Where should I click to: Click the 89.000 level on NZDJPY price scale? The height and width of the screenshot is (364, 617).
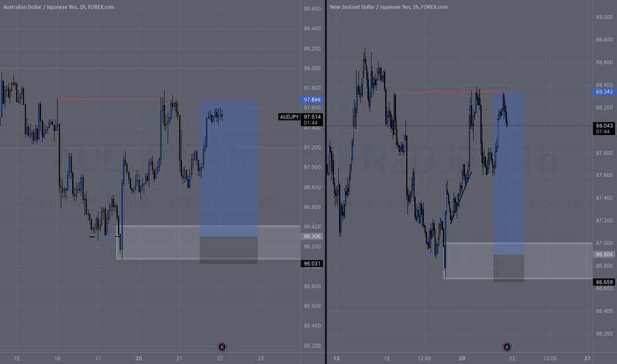coord(604,17)
